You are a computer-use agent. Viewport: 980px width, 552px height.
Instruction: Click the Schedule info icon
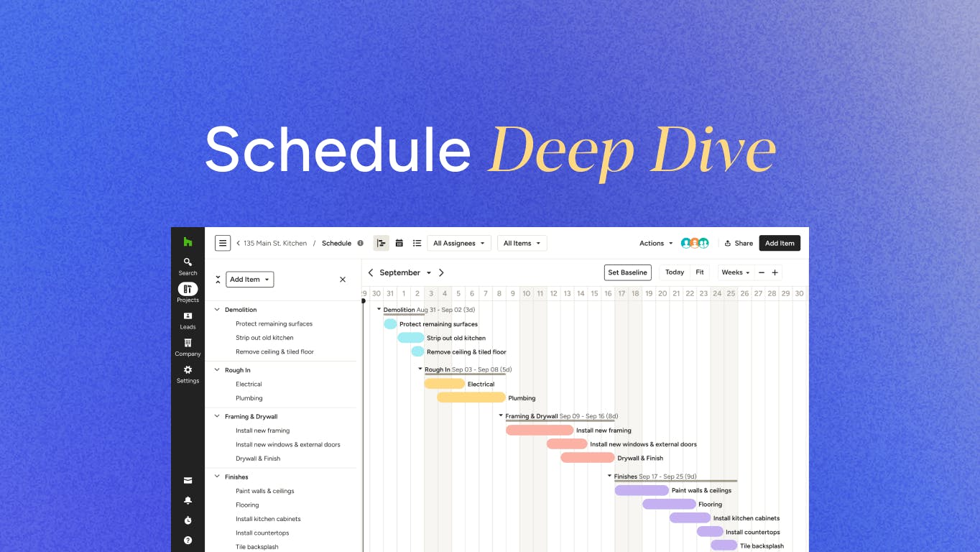click(x=361, y=243)
